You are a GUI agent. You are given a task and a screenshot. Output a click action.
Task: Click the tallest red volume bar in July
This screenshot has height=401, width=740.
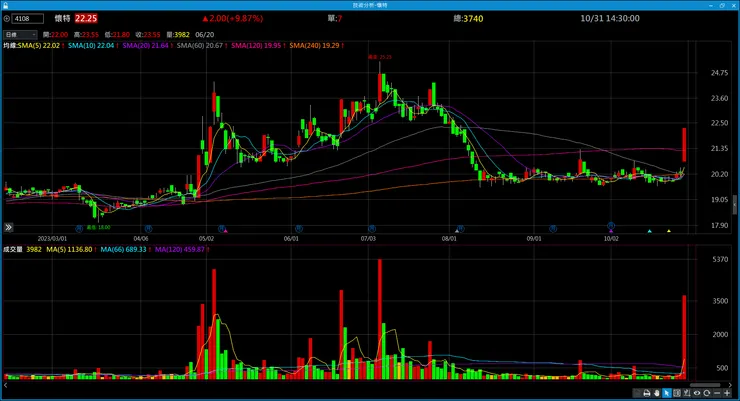(380, 319)
